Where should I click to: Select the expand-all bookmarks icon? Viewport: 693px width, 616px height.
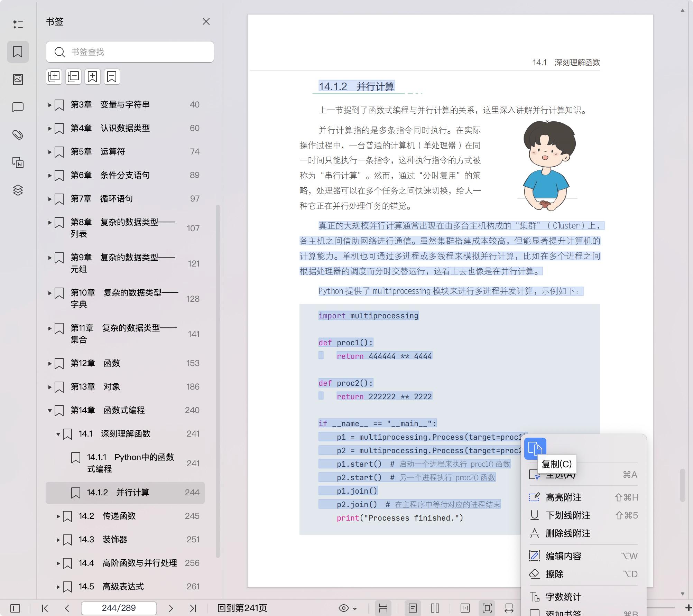click(x=54, y=77)
